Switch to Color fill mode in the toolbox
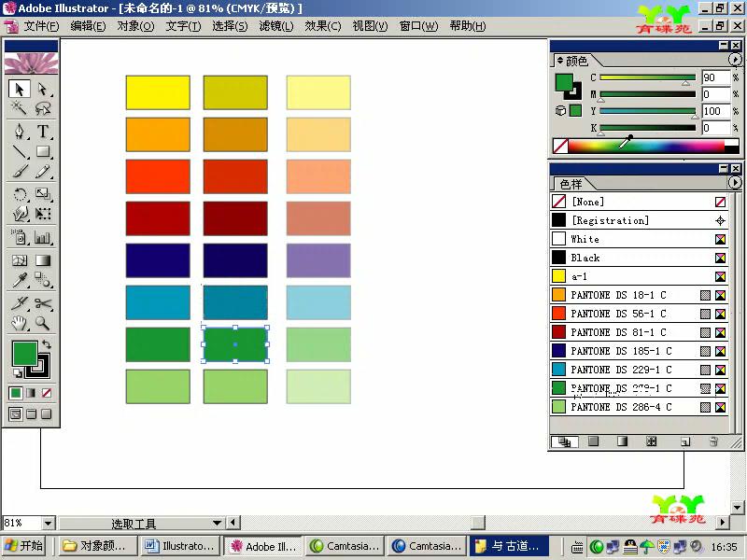The height and width of the screenshot is (560, 747). click(x=16, y=393)
